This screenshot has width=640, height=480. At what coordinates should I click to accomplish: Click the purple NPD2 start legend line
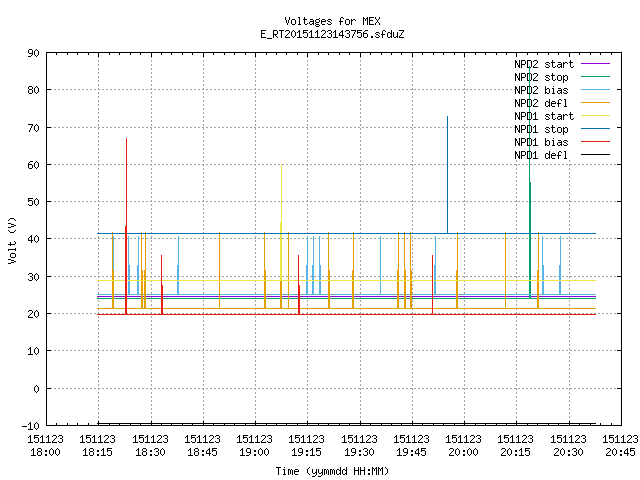(x=596, y=64)
